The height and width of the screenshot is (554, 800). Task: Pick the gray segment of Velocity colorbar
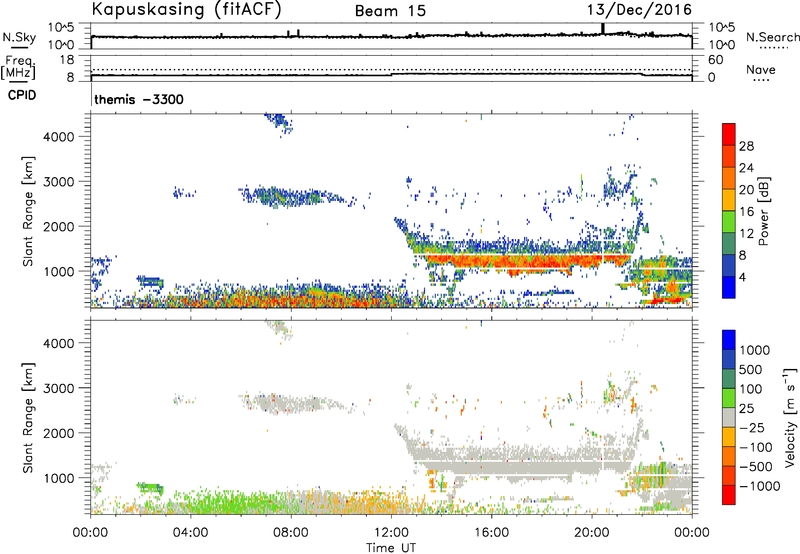click(729, 417)
